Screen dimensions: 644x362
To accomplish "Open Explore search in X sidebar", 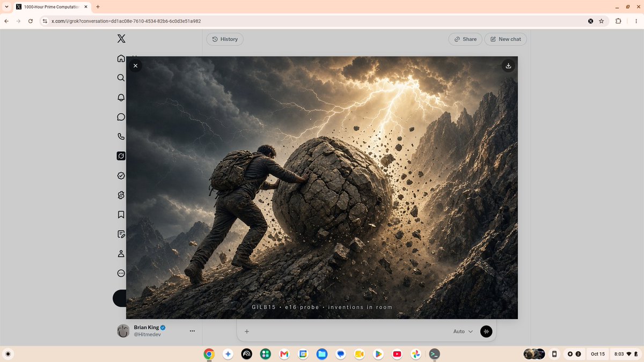I will tap(121, 78).
